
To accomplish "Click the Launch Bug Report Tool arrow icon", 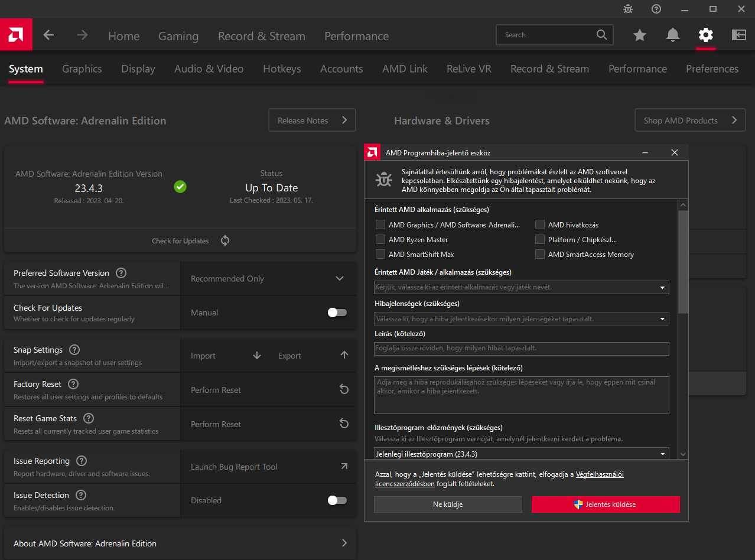I will click(x=344, y=466).
